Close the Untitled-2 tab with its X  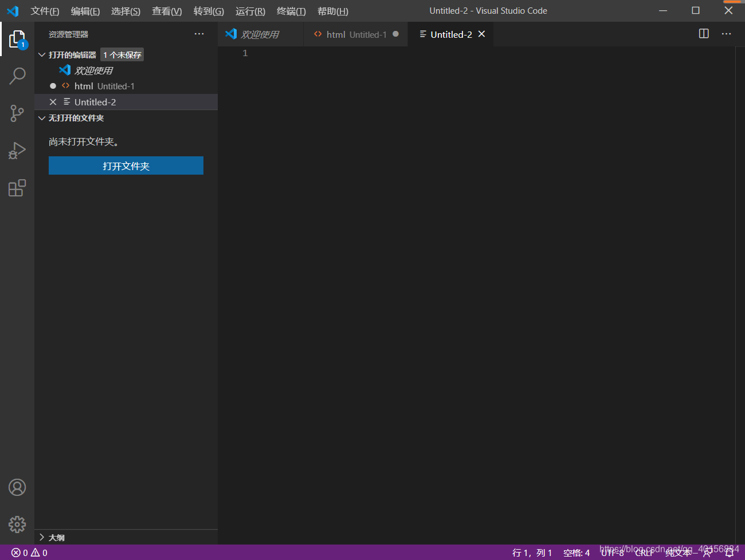point(482,34)
